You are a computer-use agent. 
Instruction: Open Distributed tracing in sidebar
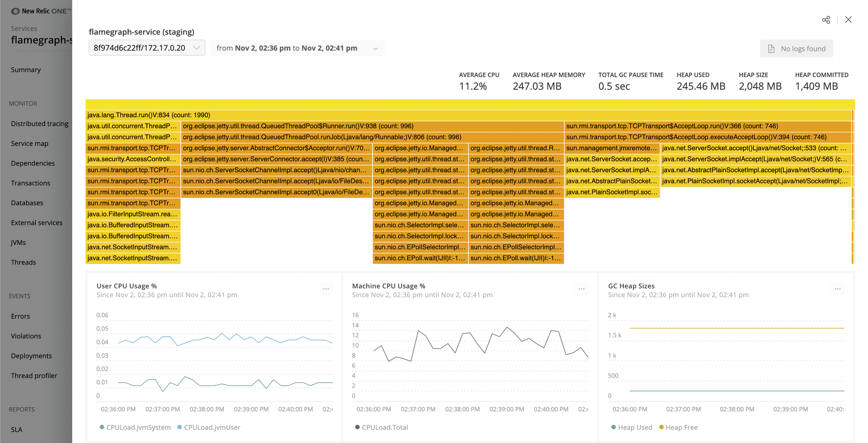coord(39,124)
